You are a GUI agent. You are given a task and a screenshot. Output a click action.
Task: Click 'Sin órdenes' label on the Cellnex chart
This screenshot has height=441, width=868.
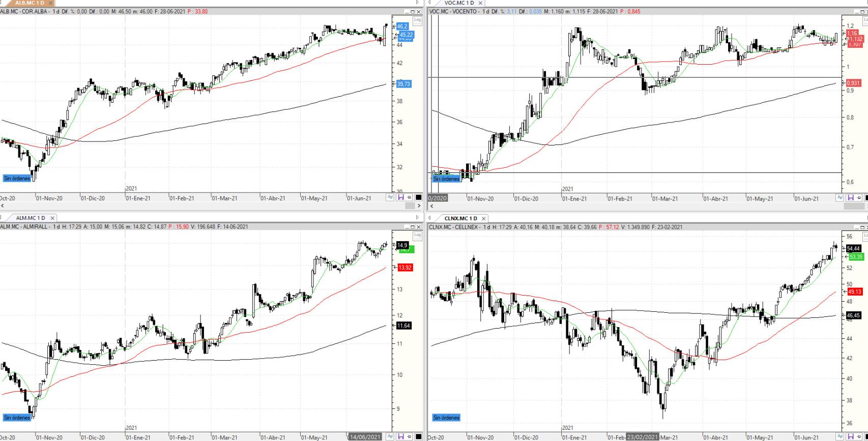coord(446,418)
